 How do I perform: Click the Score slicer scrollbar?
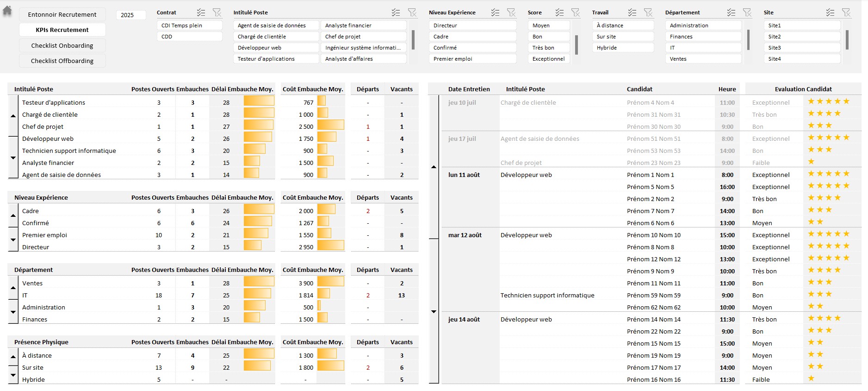[x=577, y=45]
